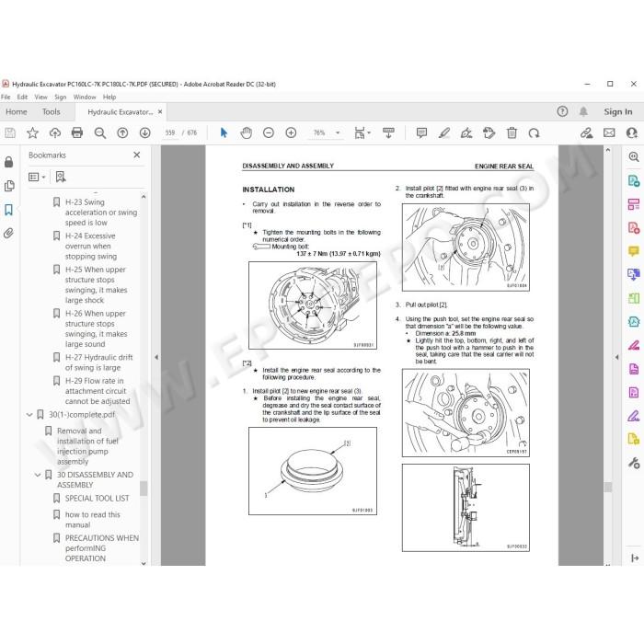Click the Zoom in plus icon
The width and height of the screenshot is (644, 644).
click(x=291, y=132)
